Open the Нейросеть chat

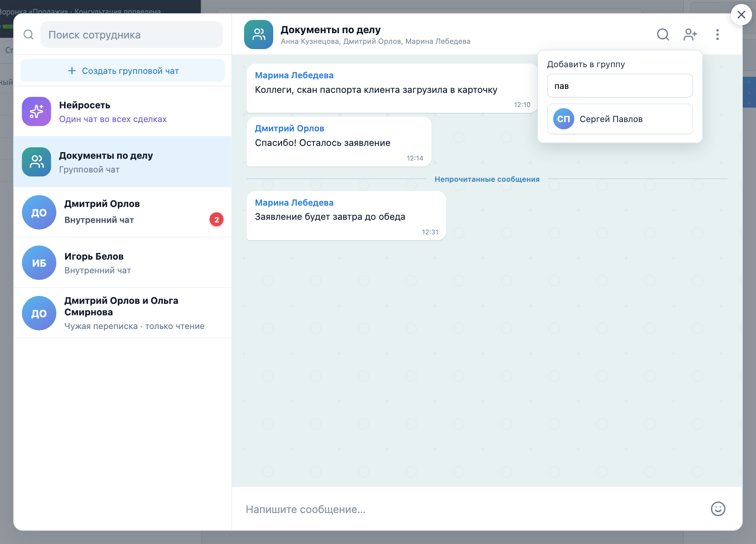click(123, 111)
